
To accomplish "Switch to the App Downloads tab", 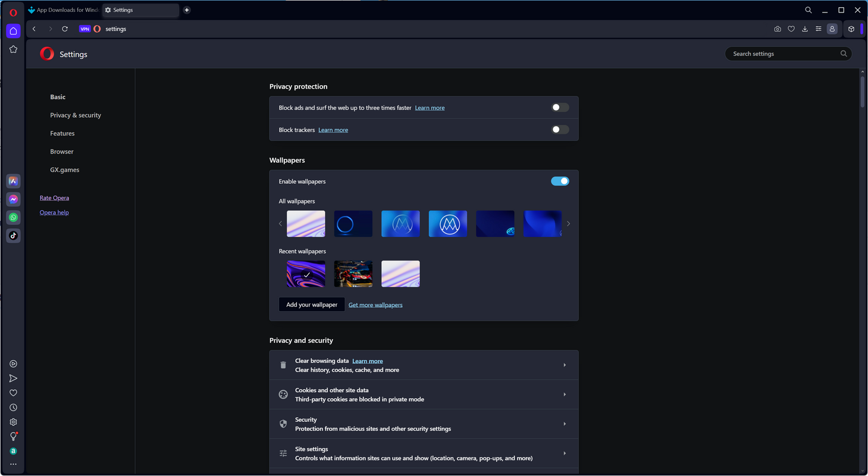I will tap(64, 10).
